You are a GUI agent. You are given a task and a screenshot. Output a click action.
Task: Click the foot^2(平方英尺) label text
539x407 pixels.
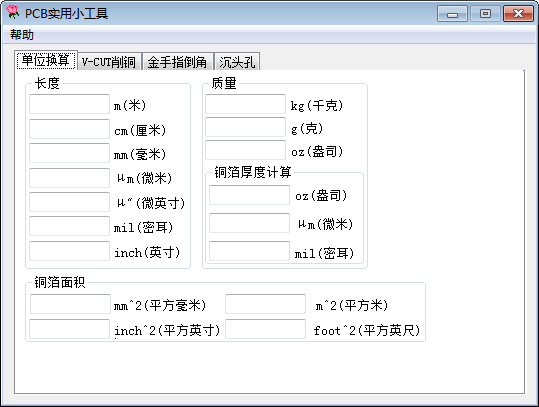(x=367, y=331)
